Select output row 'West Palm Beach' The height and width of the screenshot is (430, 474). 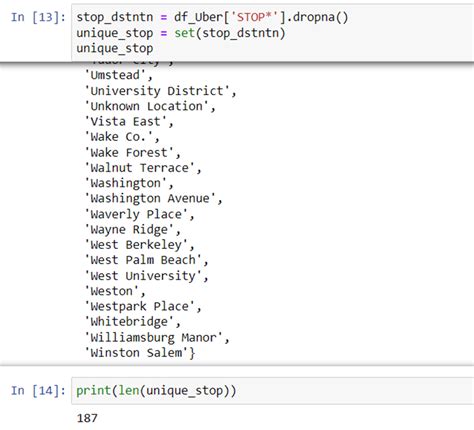[x=146, y=260]
